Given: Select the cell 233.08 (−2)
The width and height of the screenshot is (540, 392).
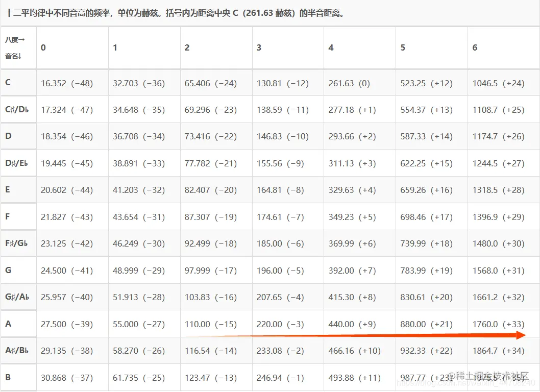Looking at the screenshot, I should (x=288, y=350).
